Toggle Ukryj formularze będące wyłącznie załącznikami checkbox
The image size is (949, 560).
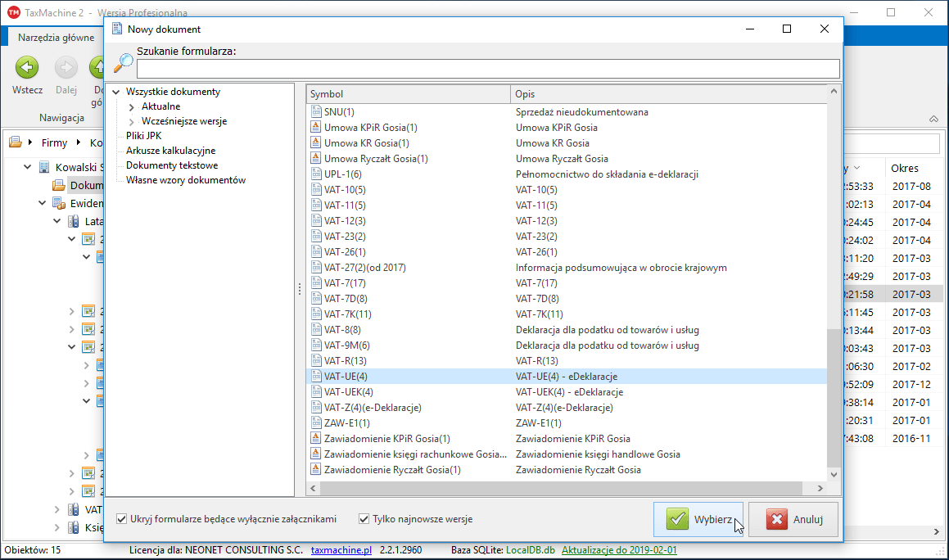pyautogui.click(x=122, y=519)
